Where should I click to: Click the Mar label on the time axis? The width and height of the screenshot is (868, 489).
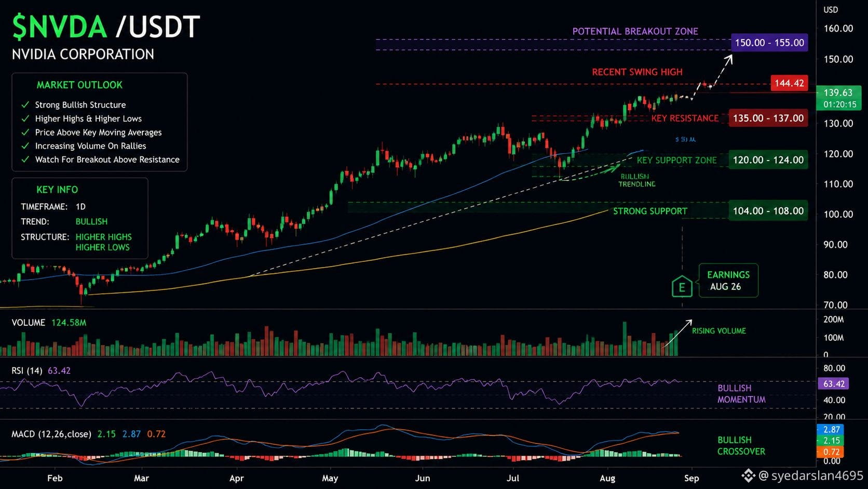[x=141, y=478]
